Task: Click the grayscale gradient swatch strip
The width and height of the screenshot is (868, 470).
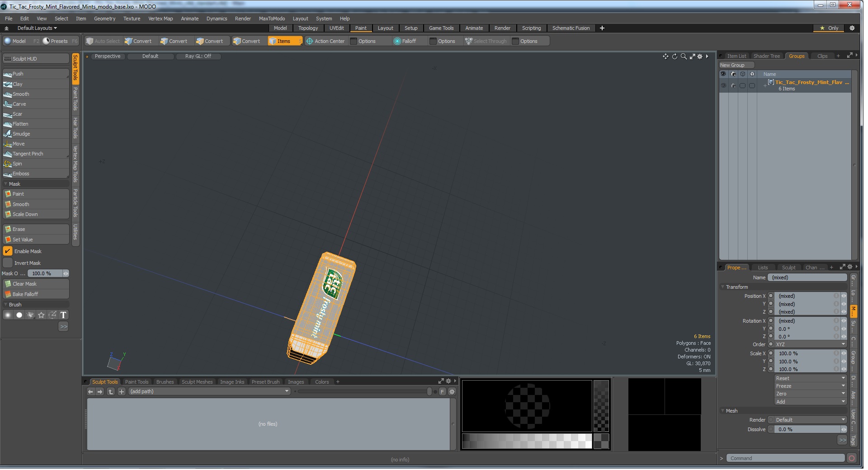Action: coord(527,441)
